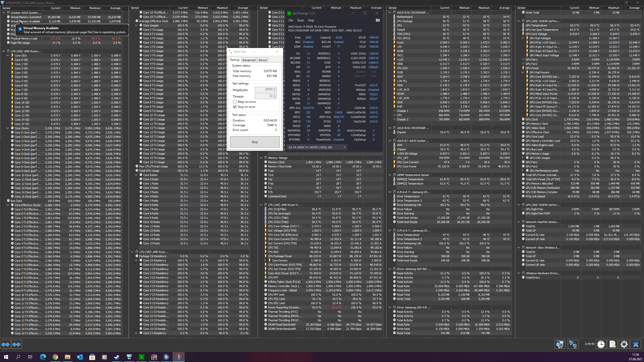644x362 pixels.
Task: Click Snipping tool taskbar icon
Action: 179,357
